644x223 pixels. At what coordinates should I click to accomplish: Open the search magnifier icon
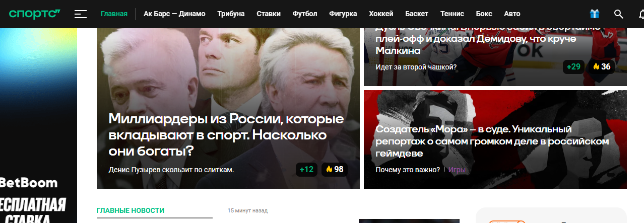click(x=619, y=14)
